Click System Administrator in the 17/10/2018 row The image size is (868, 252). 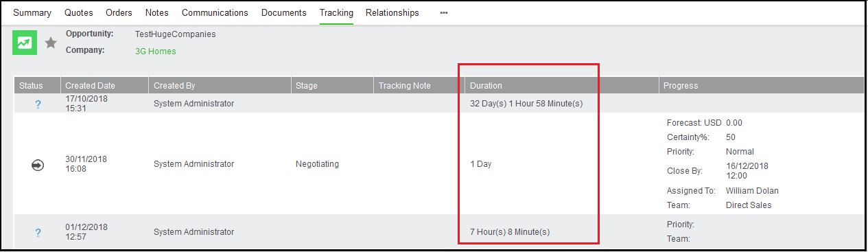(x=193, y=104)
